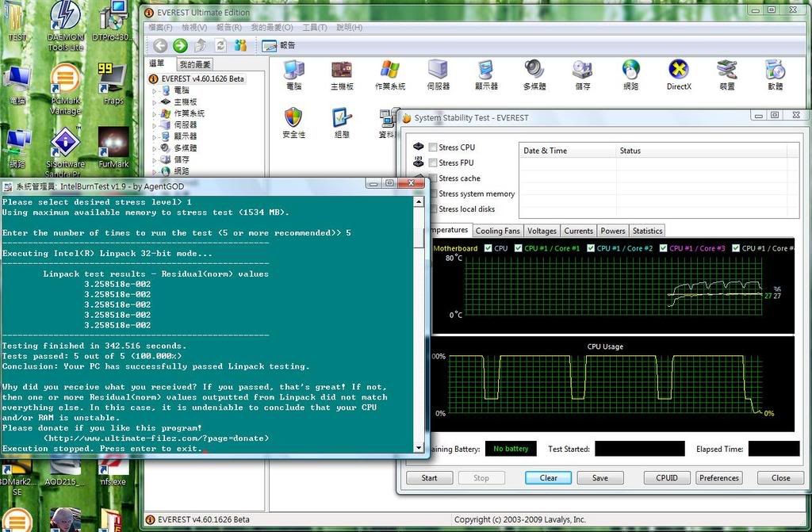Screen dimensions: 812x532
Task: Switch to the 我的最愛 favorites tab in sidebar
Action: pos(195,65)
